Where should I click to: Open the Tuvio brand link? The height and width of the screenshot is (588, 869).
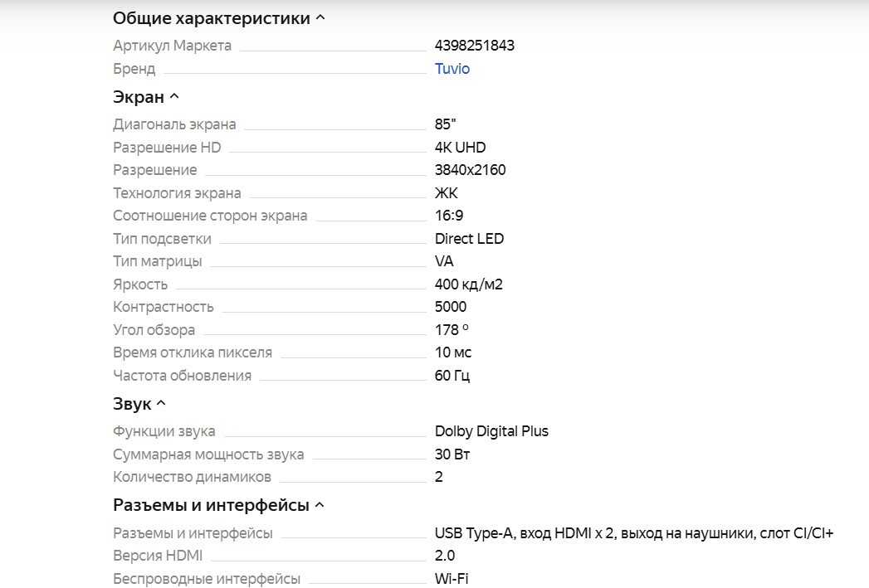click(452, 69)
